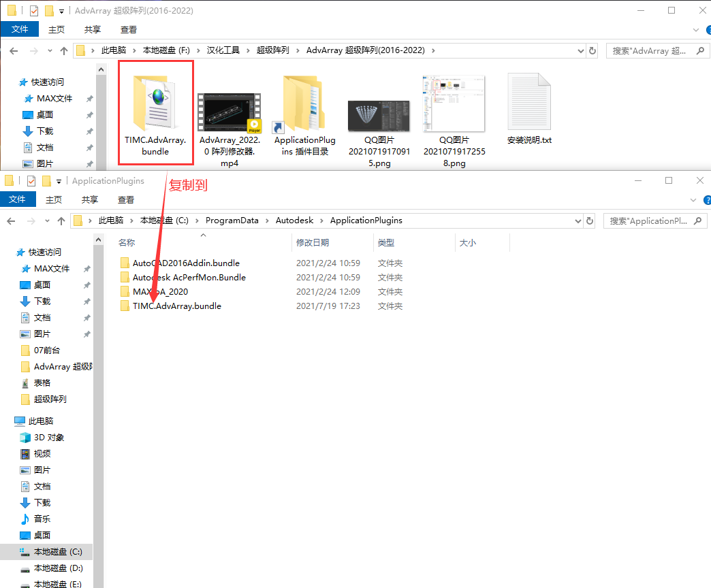Image resolution: width=711 pixels, height=588 pixels.
Task: Click 超级阵列 in the top address bar
Action: coord(272,50)
